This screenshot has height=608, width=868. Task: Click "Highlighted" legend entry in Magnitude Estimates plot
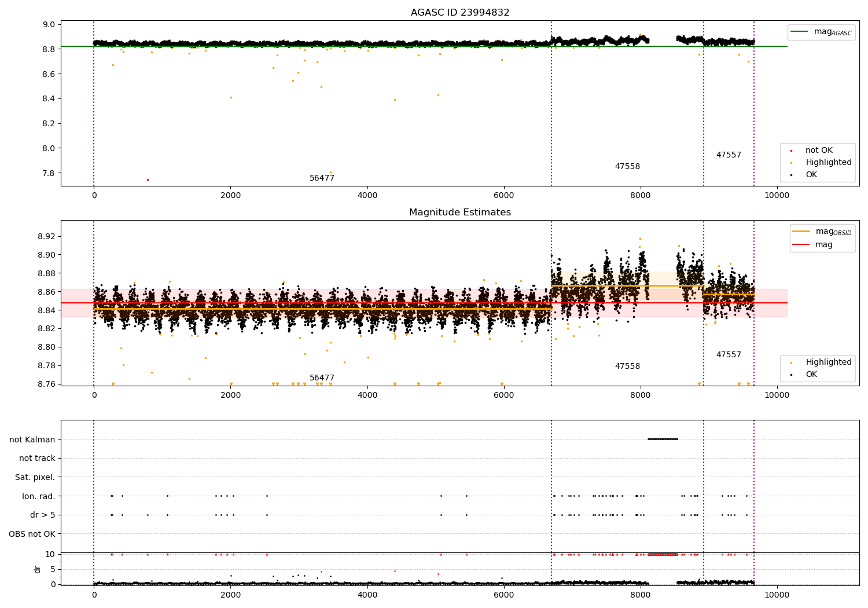point(821,362)
